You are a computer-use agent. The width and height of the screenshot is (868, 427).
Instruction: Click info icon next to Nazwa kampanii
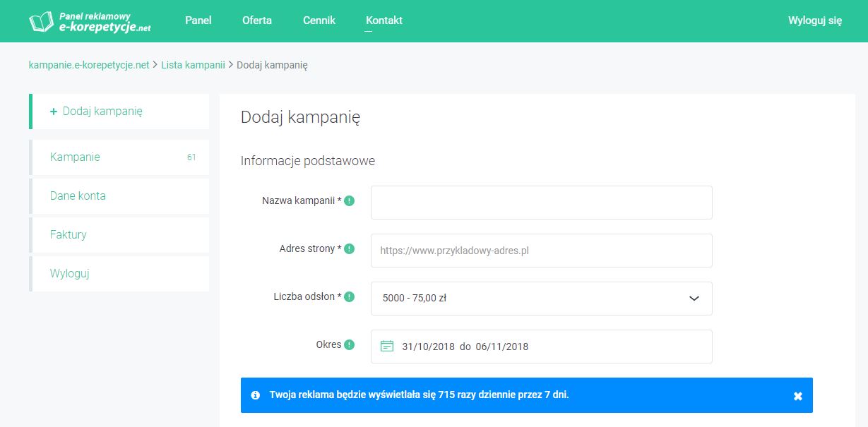point(350,201)
